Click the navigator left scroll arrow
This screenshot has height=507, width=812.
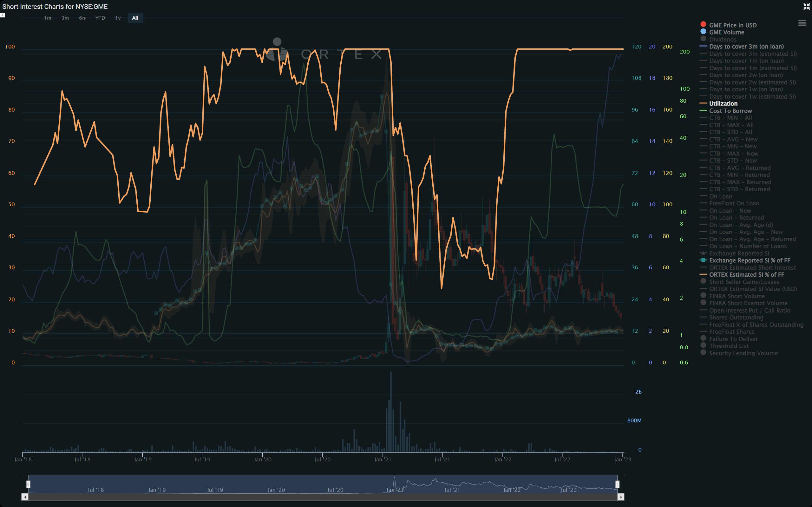(25, 497)
